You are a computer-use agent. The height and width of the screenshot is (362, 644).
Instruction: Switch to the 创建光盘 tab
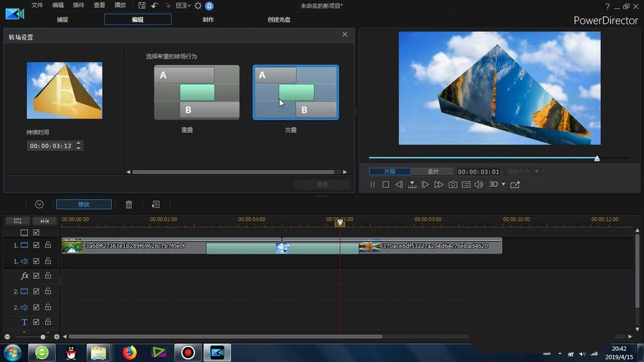click(279, 19)
